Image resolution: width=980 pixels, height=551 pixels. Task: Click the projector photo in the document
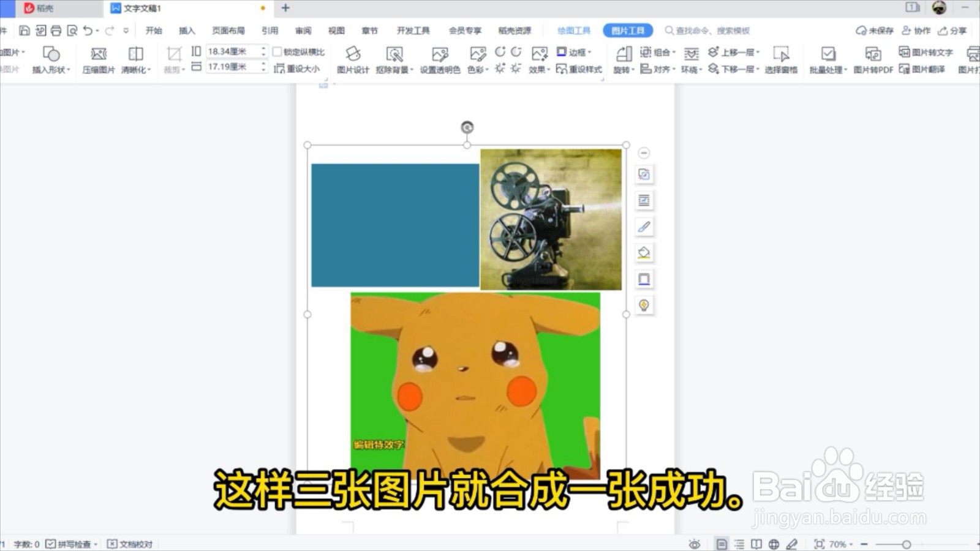(x=551, y=219)
